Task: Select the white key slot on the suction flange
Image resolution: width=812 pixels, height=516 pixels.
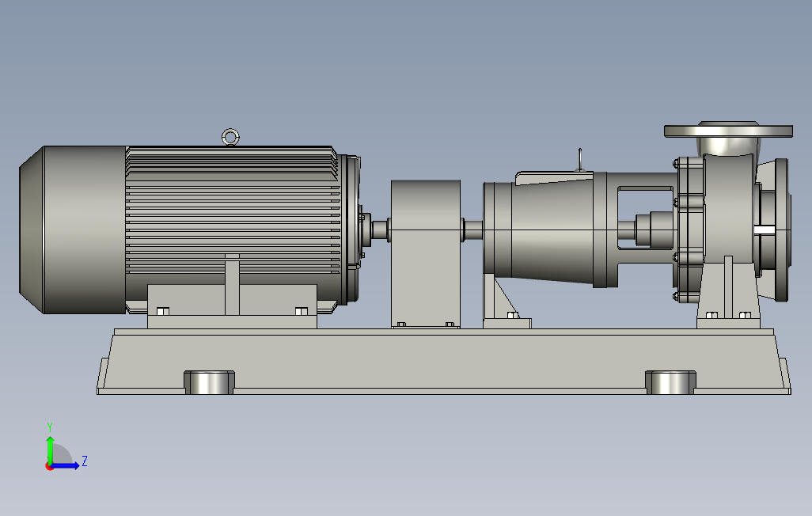Action: tap(765, 230)
